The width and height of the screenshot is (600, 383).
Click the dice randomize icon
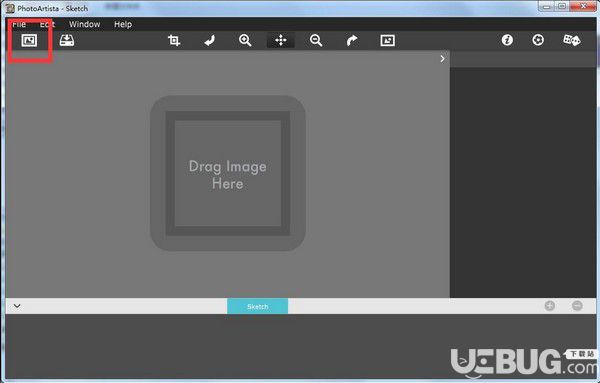point(572,40)
